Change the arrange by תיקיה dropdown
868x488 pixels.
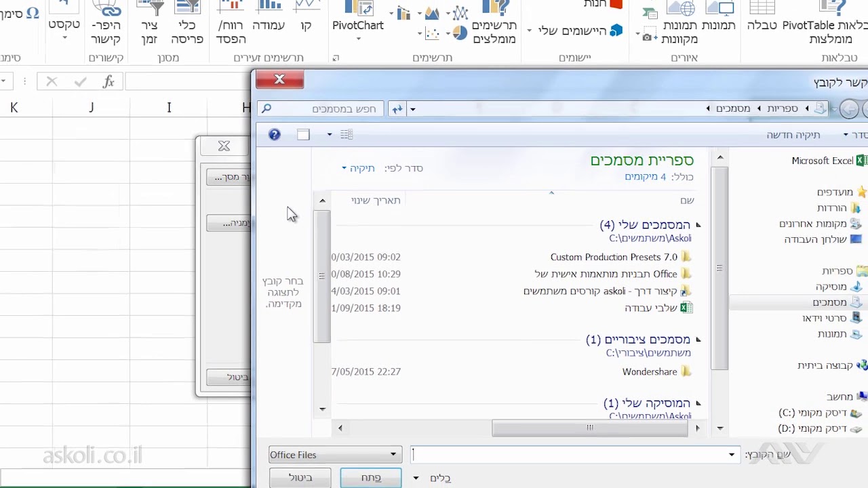coord(358,168)
